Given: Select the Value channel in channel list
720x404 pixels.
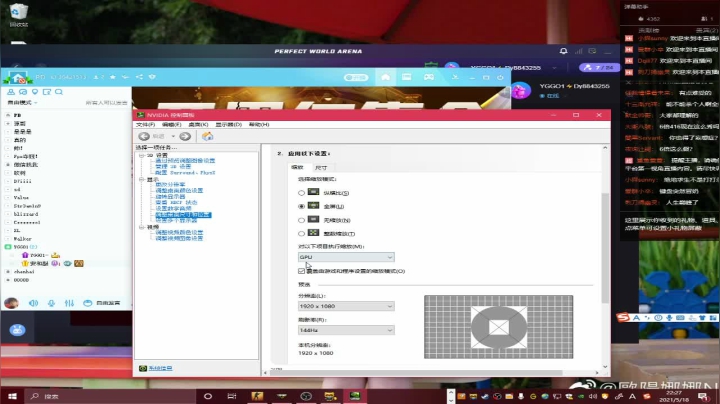Looking at the screenshot, I should click(x=21, y=198).
